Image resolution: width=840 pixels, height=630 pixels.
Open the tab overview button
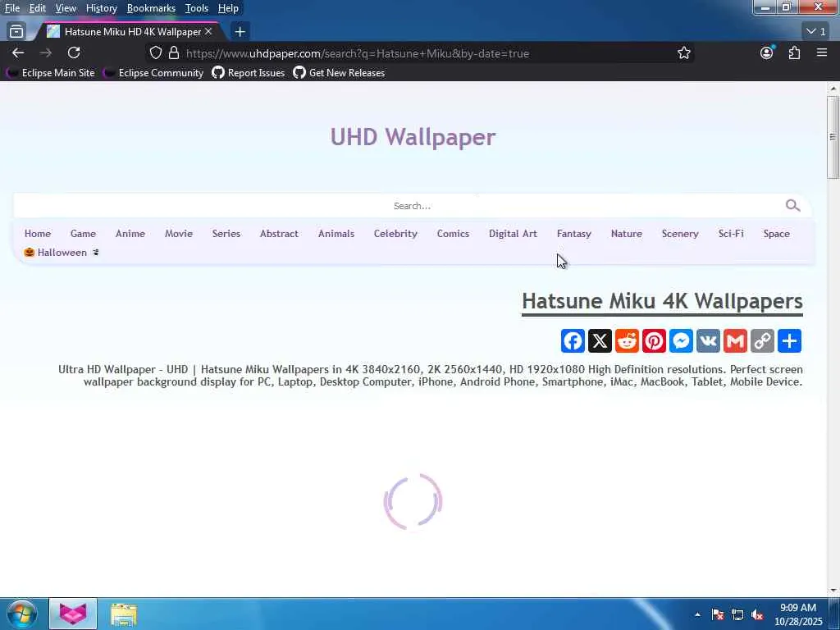point(16,32)
